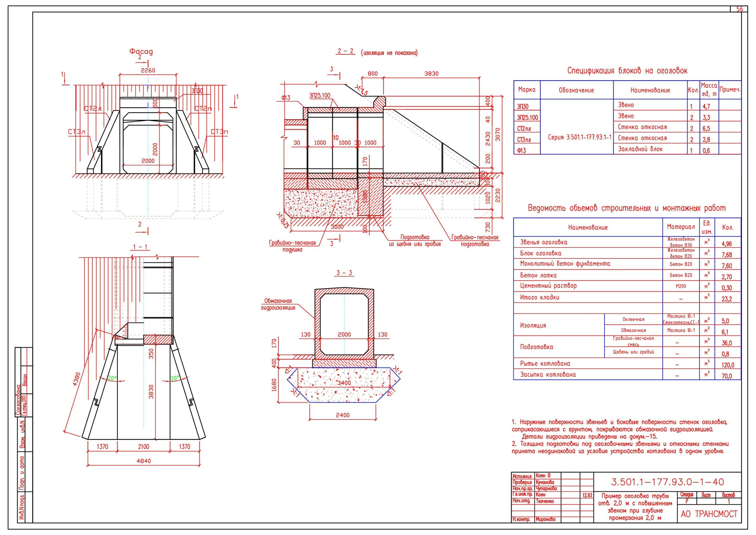
Task: Select the '1 – 1' section title
Action: (140, 247)
